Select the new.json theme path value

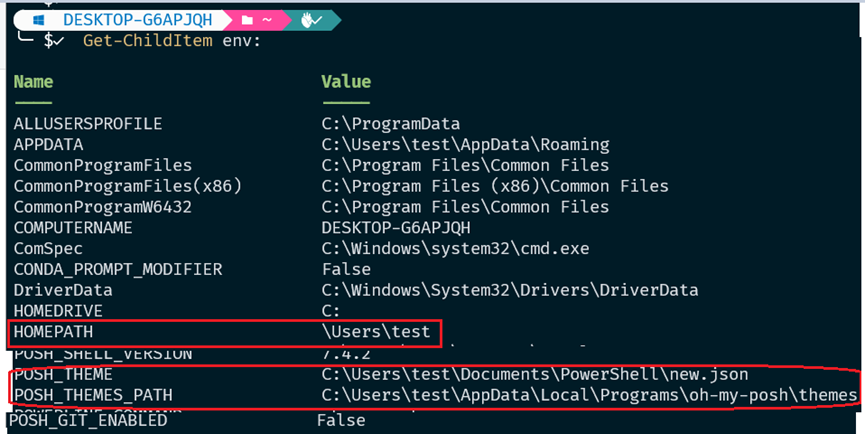pos(535,375)
